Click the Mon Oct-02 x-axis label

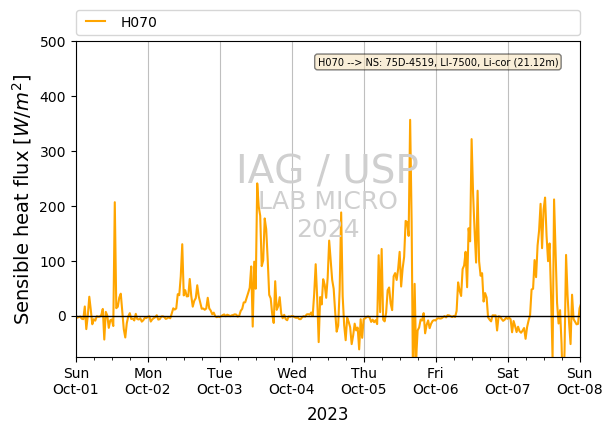tap(148, 381)
